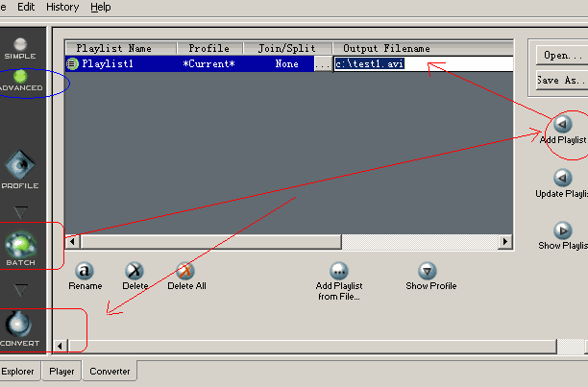
Task: Open the Help menu
Action: (x=101, y=7)
